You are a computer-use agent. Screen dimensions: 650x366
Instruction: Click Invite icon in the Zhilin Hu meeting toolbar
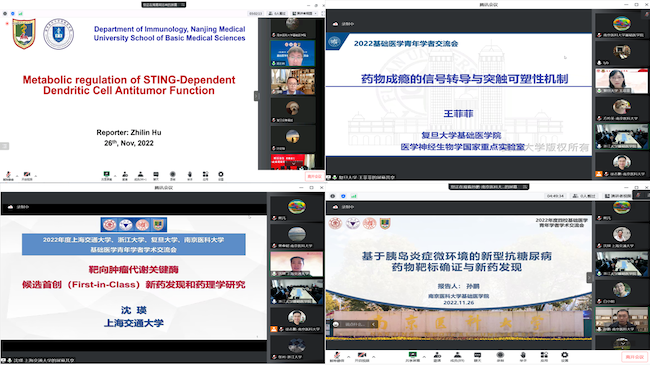[125, 176]
